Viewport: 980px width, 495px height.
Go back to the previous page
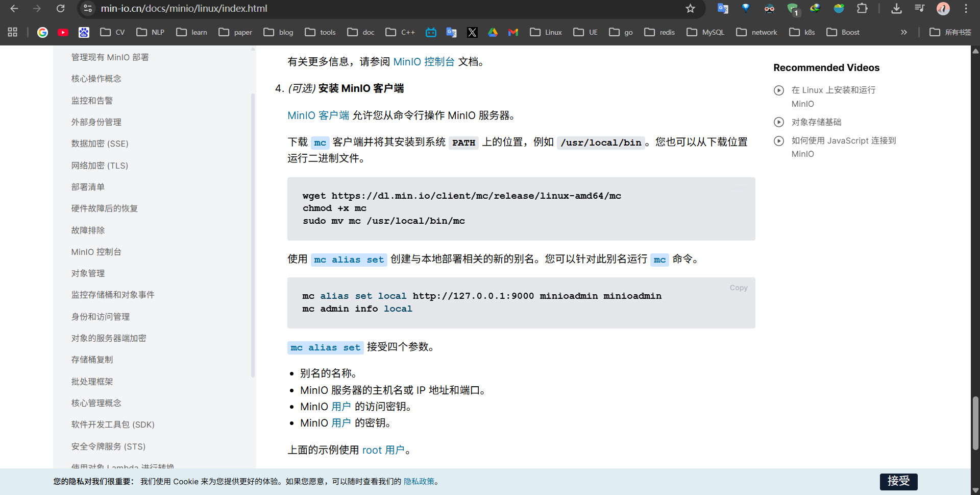coord(14,9)
